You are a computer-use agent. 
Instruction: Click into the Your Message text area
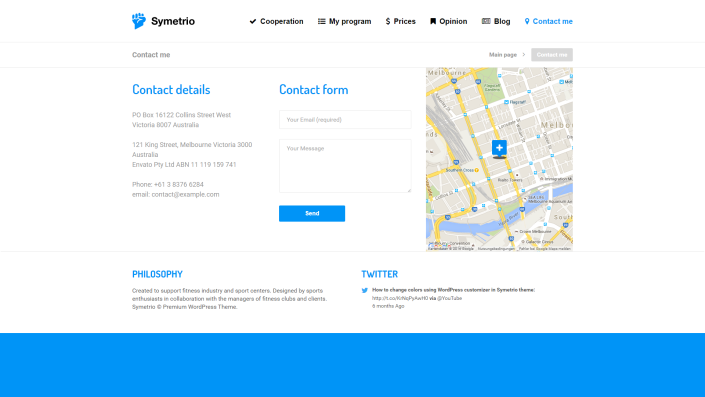(x=345, y=166)
